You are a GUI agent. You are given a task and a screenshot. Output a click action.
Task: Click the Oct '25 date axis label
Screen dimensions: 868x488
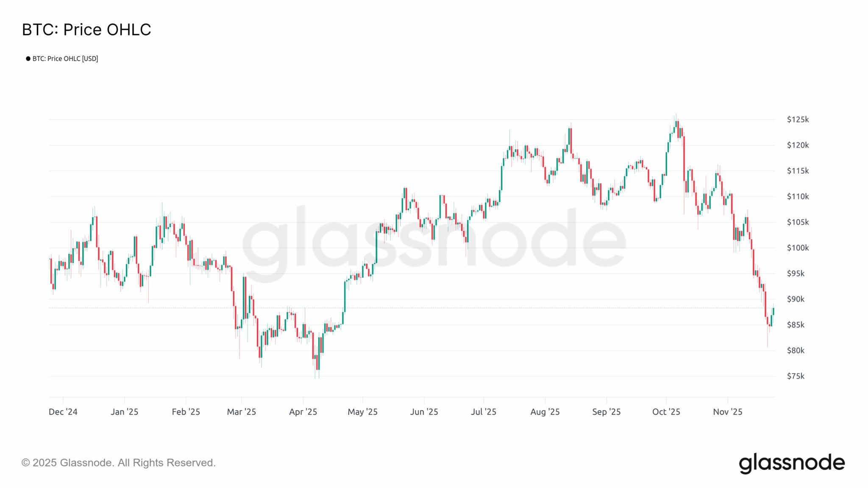[666, 412]
